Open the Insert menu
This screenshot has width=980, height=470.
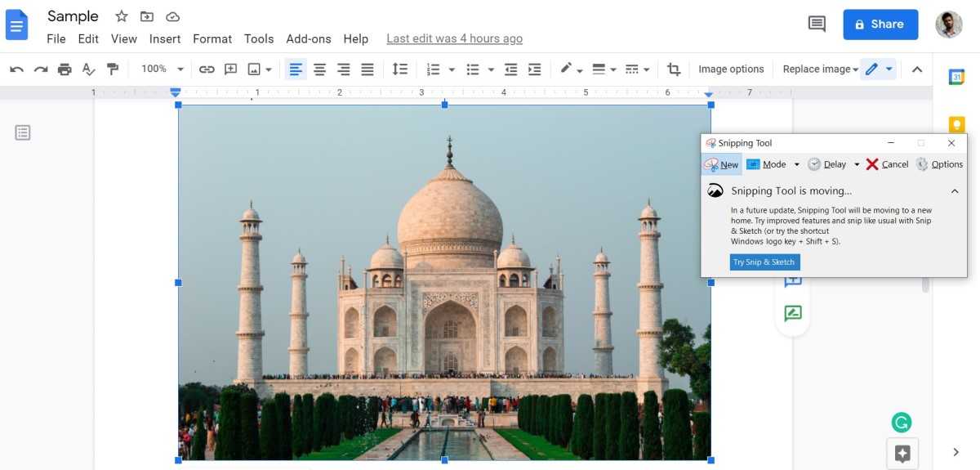(x=165, y=38)
